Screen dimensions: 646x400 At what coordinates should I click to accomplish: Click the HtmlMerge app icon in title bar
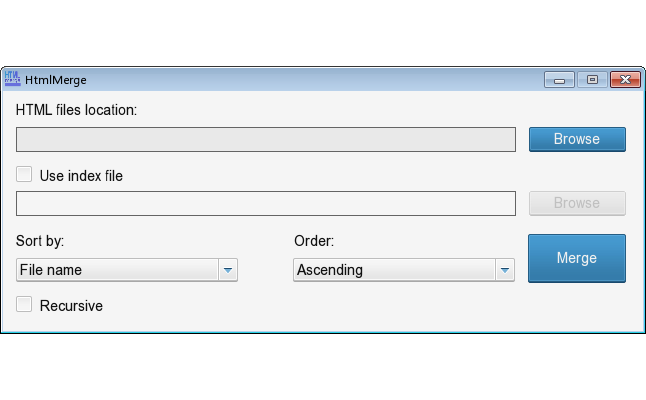12,79
